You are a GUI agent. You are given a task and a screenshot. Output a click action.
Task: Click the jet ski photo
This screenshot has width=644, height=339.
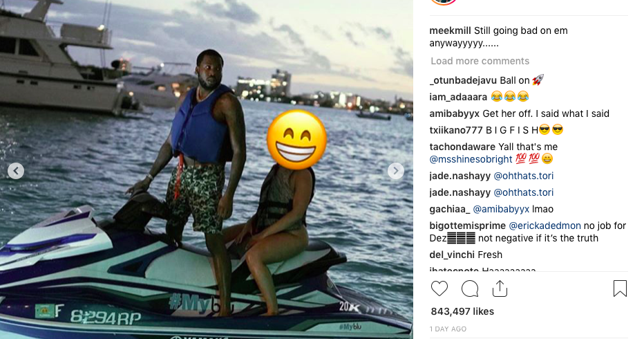pyautogui.click(x=206, y=169)
